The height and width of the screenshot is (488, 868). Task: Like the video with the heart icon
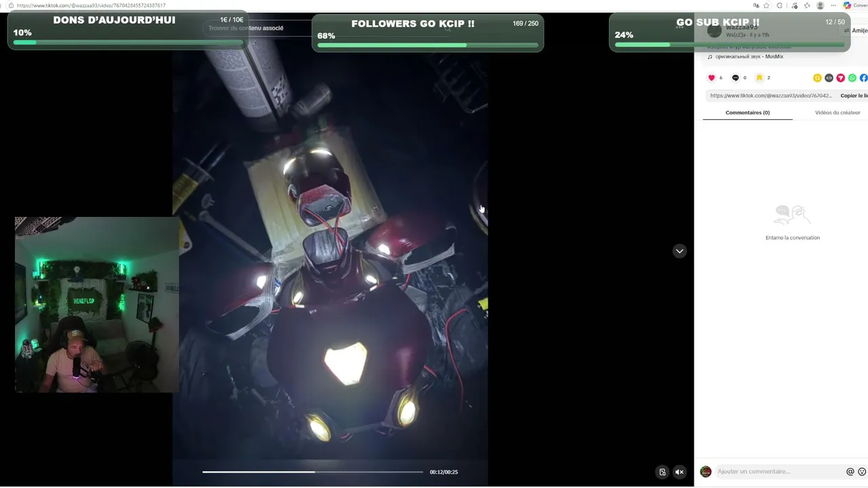point(711,78)
